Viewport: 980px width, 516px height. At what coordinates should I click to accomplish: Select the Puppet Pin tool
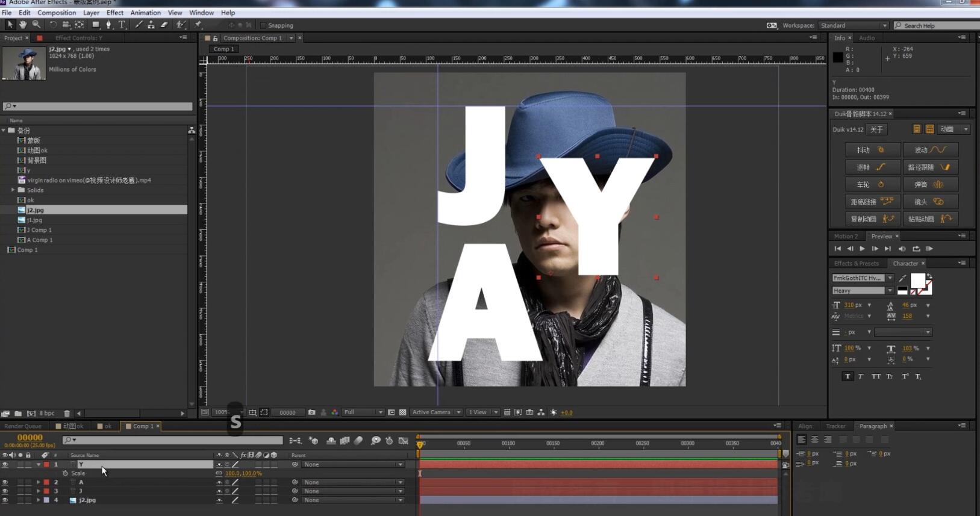point(198,25)
